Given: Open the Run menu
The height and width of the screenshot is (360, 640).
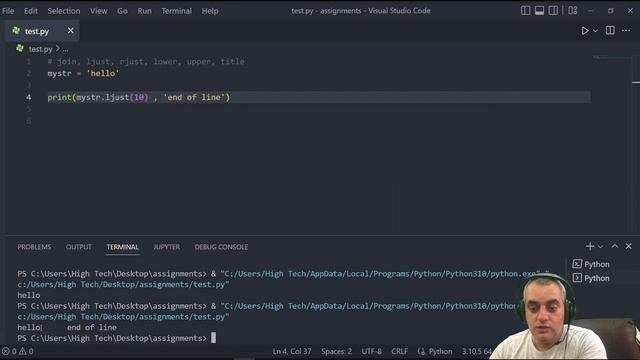Looking at the screenshot, I should (144, 11).
